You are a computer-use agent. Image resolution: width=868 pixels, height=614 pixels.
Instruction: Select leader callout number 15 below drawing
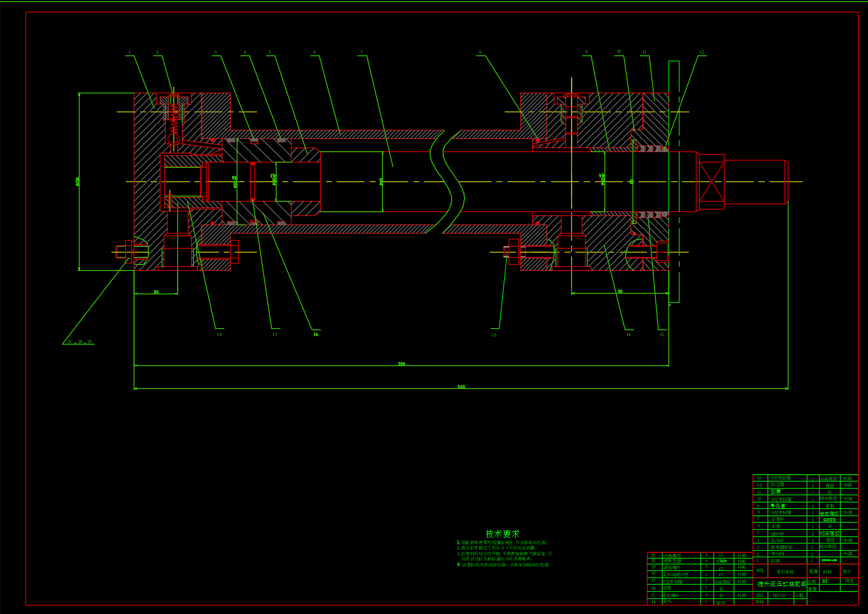[x=494, y=335]
